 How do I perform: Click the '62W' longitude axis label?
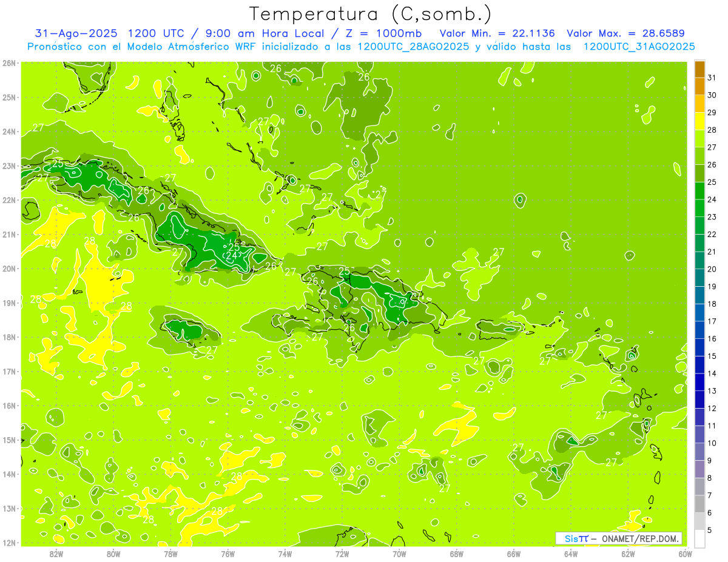[628, 554]
